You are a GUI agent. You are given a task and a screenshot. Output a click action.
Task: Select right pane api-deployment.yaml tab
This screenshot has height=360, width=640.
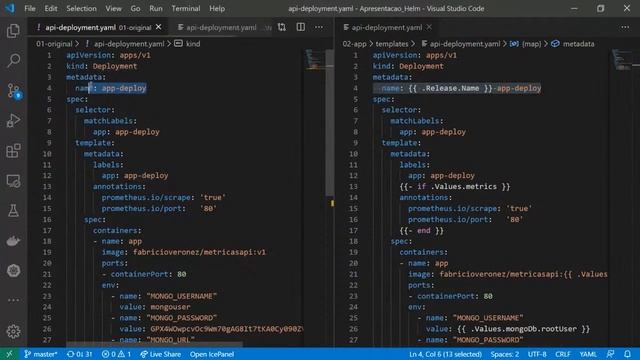(x=386, y=27)
